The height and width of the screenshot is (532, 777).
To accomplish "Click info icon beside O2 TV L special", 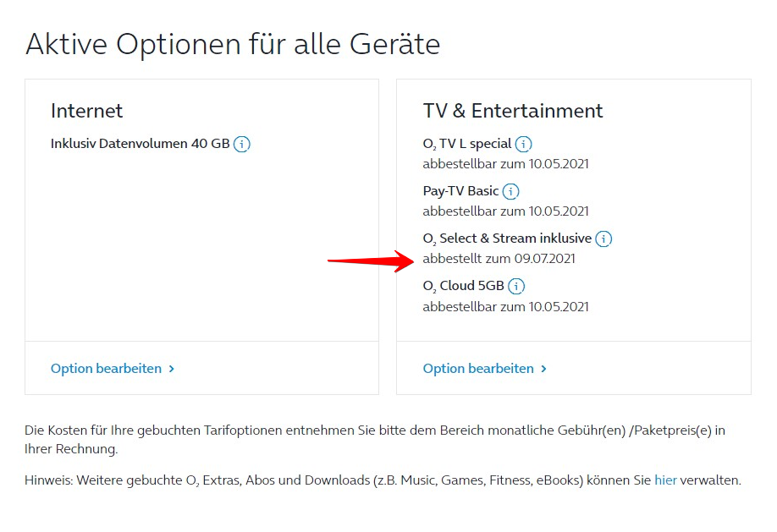I will (x=524, y=144).
